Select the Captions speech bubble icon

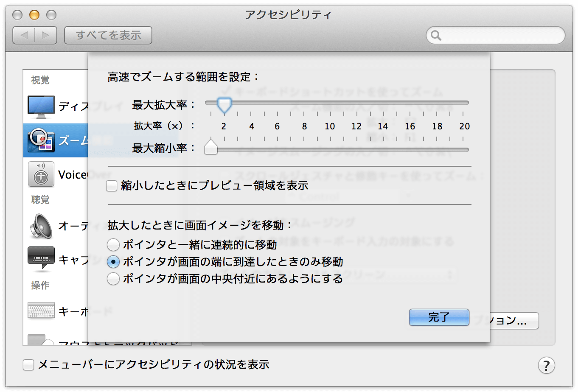click(41, 259)
